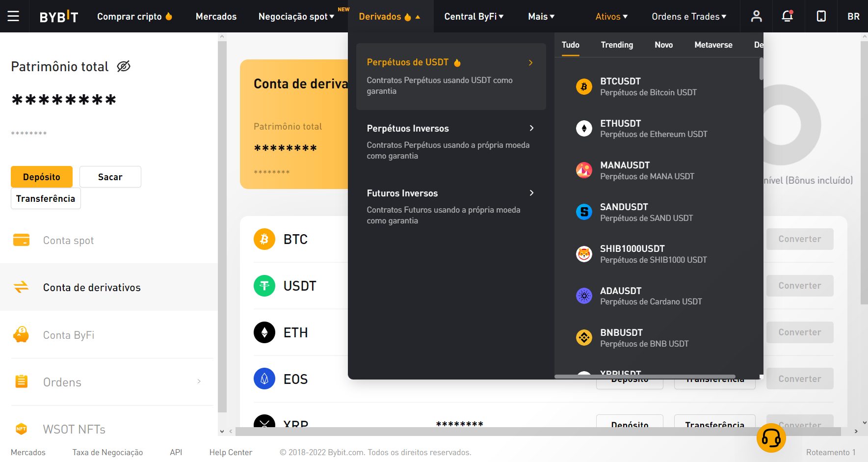
Task: Open the support headset chat icon
Action: 771,438
